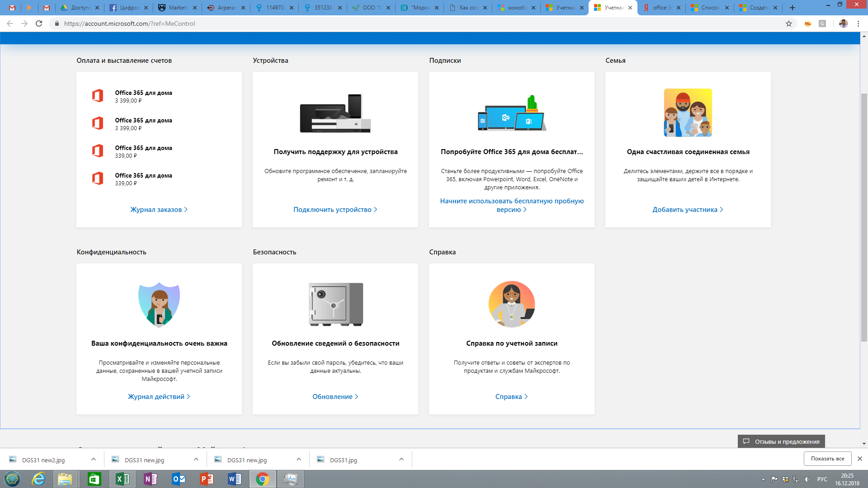Open File Explorer from taskbar
Viewport: 868px width, 488px height.
point(65,479)
